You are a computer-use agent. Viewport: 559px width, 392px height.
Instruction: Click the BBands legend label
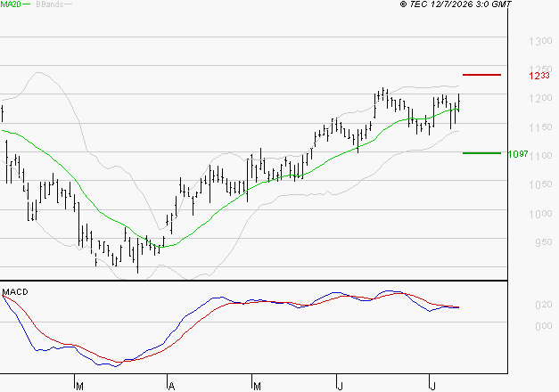tap(50, 4)
